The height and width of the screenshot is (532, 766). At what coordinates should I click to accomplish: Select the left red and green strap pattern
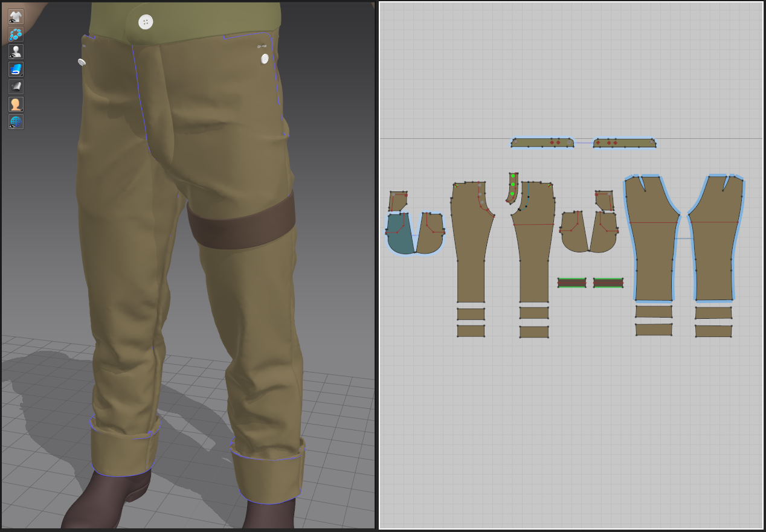571,283
